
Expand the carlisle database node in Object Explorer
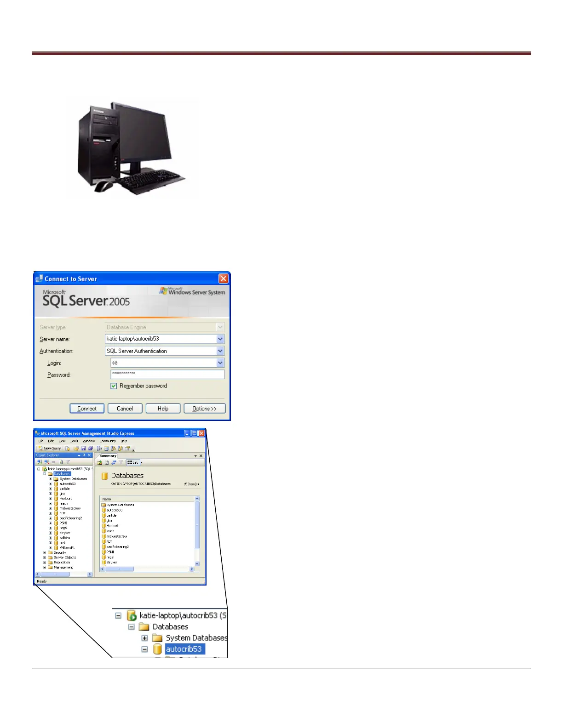(50, 489)
